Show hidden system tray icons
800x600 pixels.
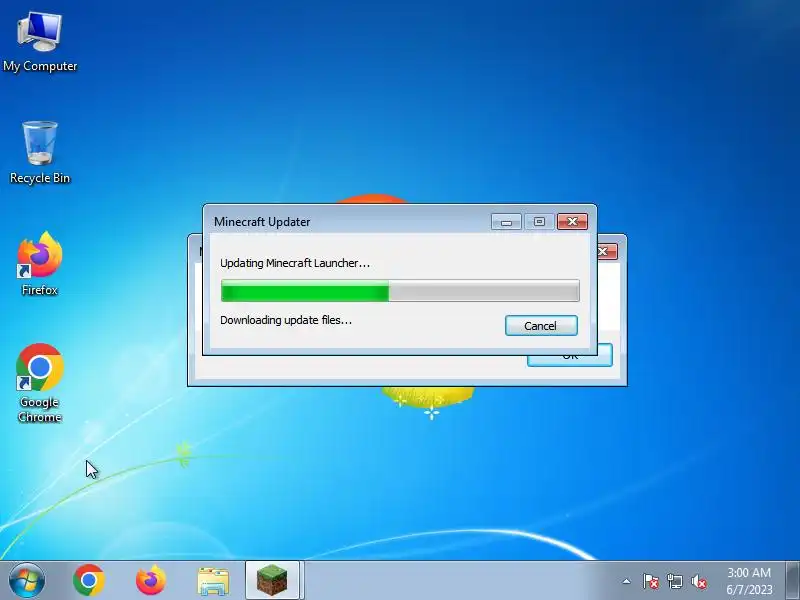click(x=626, y=581)
